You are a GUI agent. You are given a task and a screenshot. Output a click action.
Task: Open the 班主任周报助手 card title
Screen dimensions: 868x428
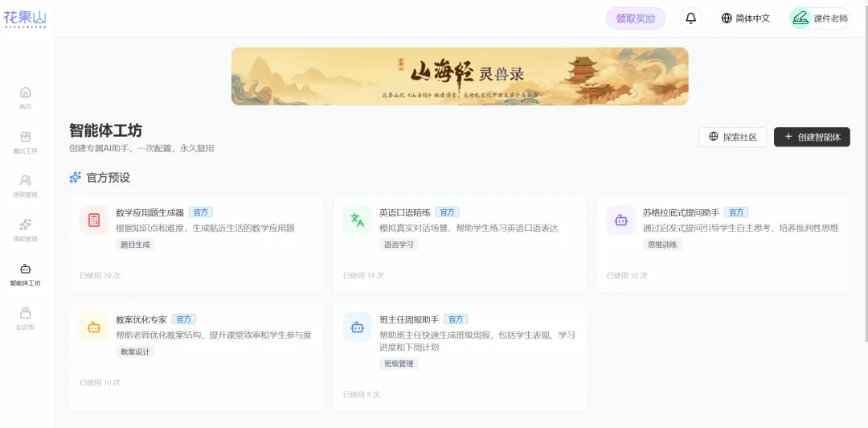click(409, 319)
